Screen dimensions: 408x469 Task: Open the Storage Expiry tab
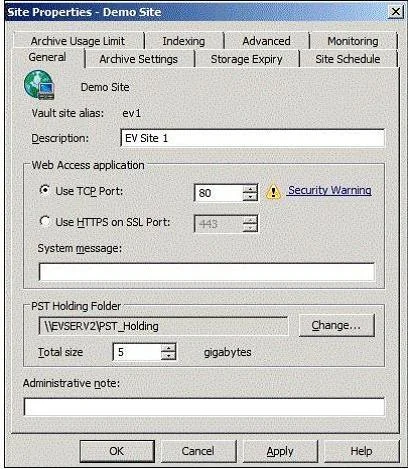(247, 59)
